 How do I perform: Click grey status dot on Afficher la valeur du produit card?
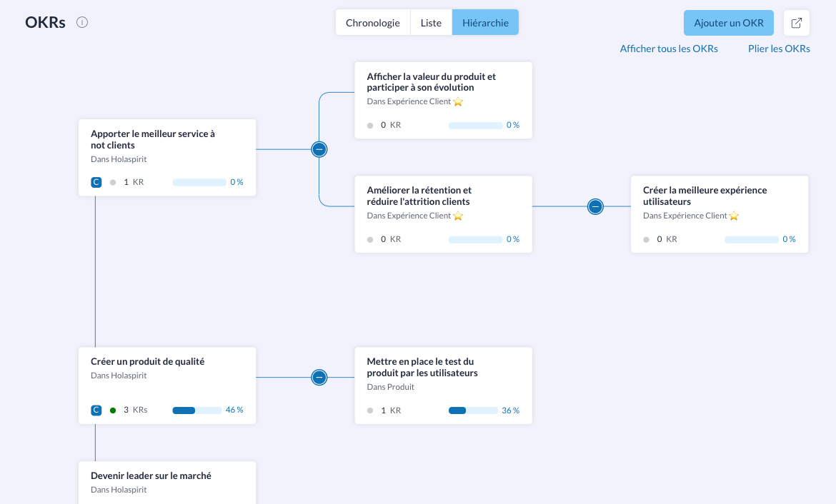(x=370, y=126)
